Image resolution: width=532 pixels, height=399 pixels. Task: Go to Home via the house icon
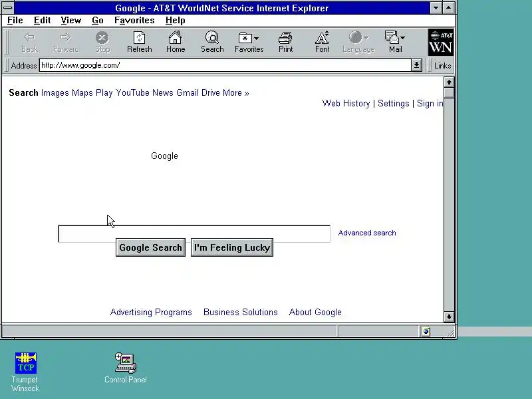click(x=176, y=37)
